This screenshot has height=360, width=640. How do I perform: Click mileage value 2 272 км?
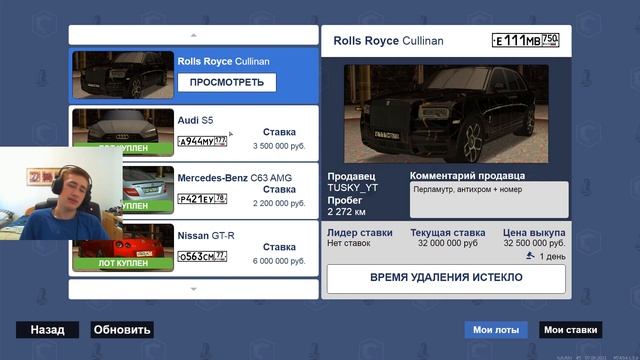tap(346, 212)
